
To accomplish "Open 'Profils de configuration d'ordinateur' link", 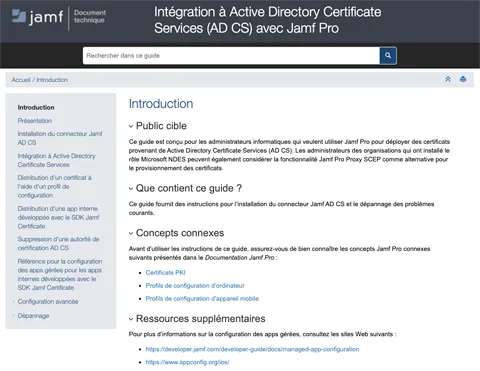I will [195, 286].
